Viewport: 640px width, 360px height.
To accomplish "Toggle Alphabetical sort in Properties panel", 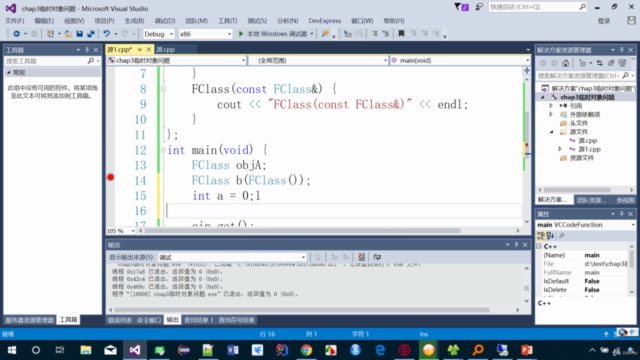I will coord(550,236).
